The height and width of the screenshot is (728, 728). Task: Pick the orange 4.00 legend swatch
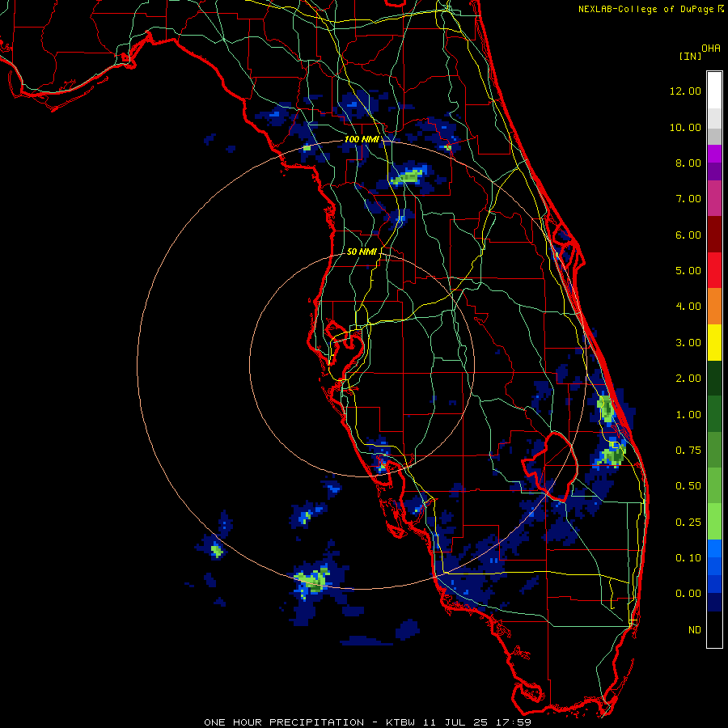(x=714, y=306)
